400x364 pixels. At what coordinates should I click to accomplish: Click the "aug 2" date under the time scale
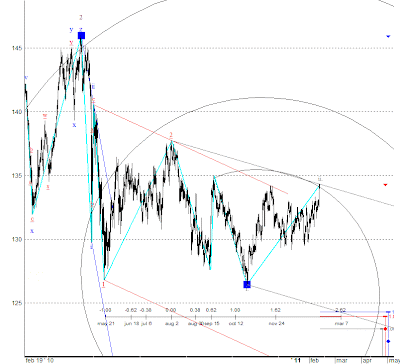click(172, 323)
